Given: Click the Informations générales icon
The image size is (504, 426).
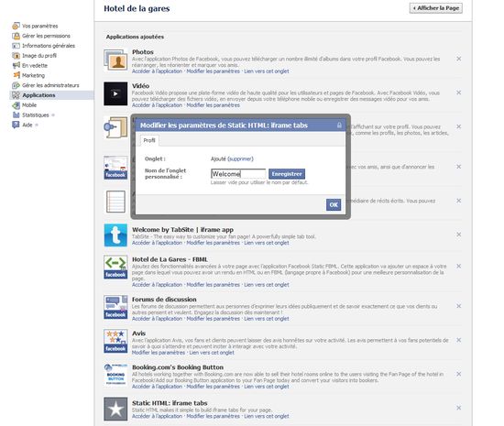Looking at the screenshot, I should click(16, 46).
